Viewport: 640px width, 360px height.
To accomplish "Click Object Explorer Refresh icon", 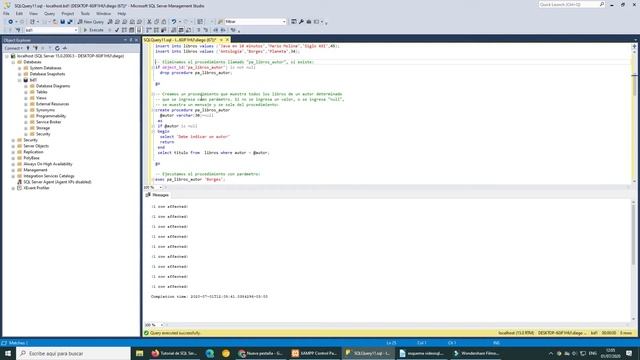I will (57, 48).
